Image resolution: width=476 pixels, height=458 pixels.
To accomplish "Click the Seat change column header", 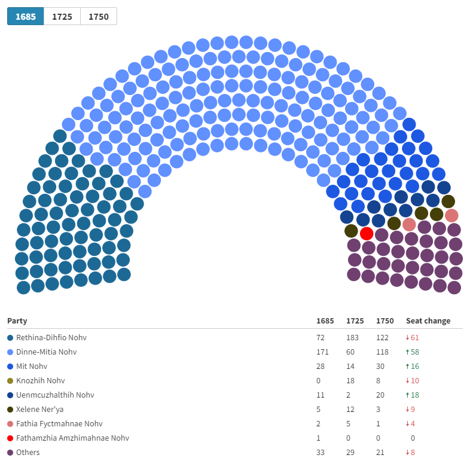I will point(428,321).
